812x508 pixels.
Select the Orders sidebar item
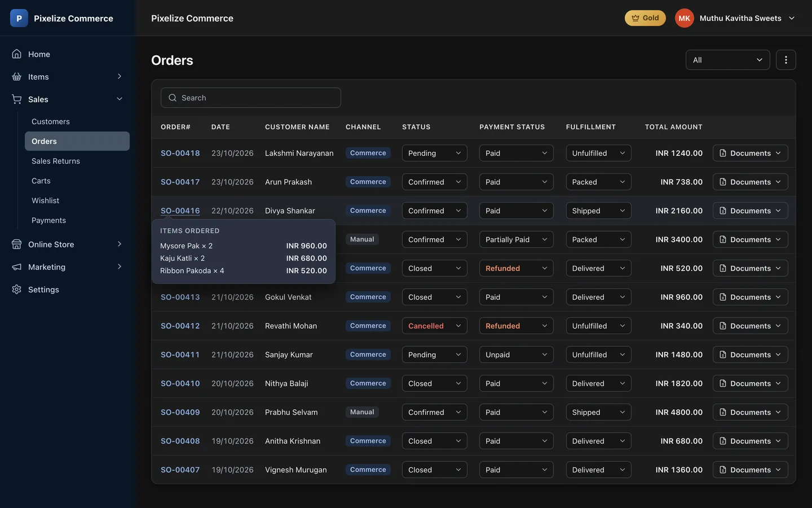(x=77, y=141)
